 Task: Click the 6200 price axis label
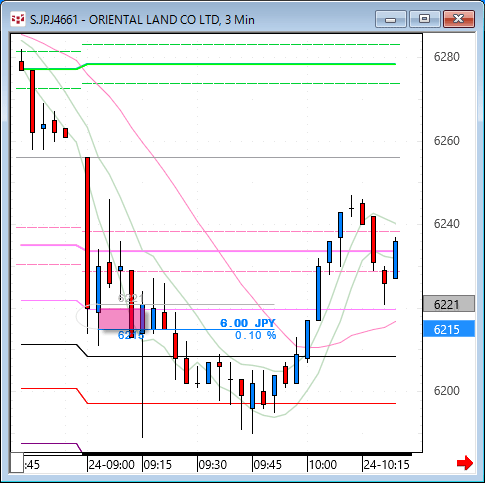point(446,390)
